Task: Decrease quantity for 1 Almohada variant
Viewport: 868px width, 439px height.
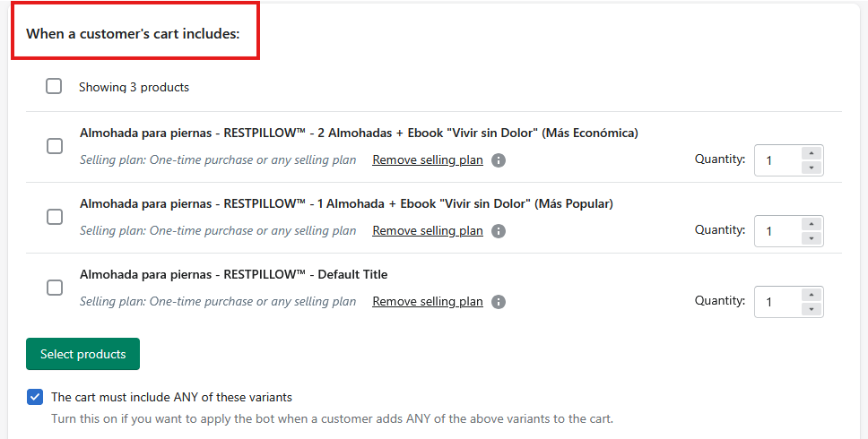Action: (x=811, y=238)
